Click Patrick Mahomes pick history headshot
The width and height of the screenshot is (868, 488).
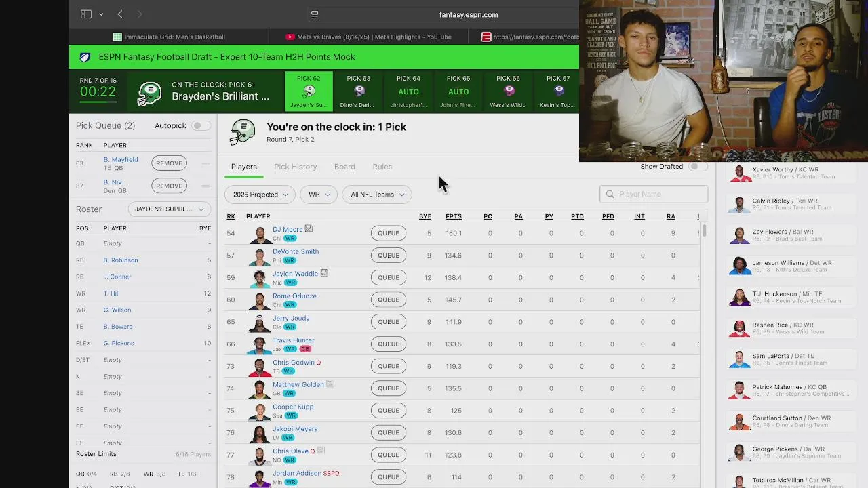click(739, 390)
